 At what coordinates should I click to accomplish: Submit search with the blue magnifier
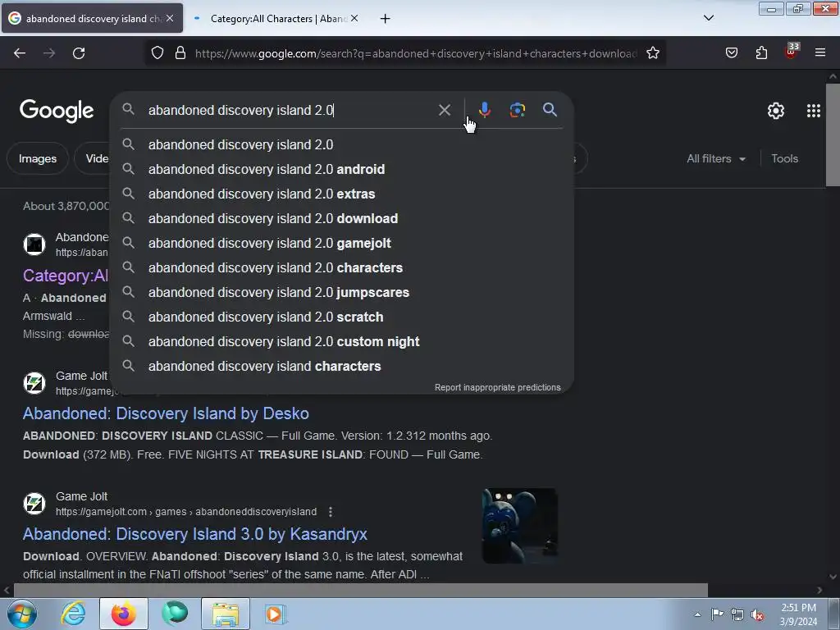coord(550,110)
